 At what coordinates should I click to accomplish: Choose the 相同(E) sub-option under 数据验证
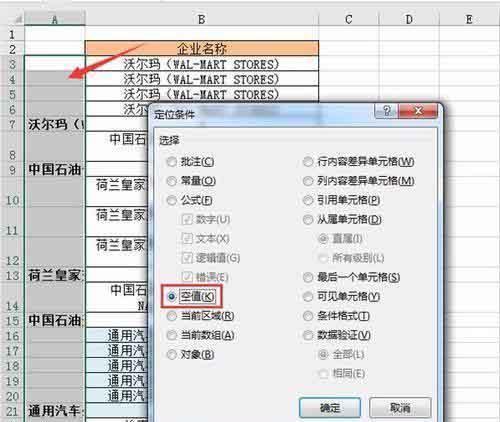tap(323, 374)
